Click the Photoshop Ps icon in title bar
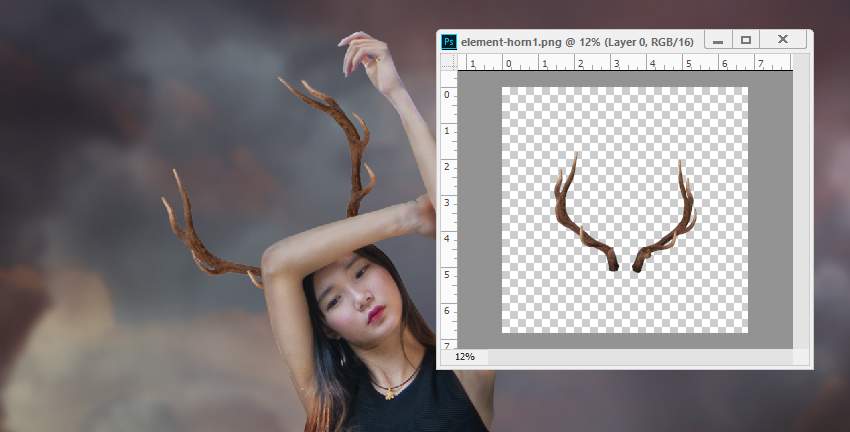Image resolution: width=850 pixels, height=432 pixels. [x=449, y=42]
